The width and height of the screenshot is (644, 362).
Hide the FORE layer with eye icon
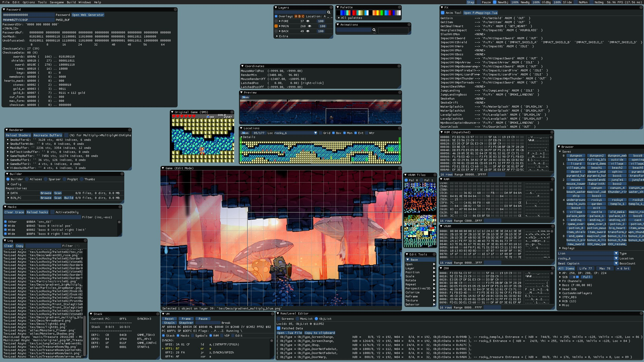point(308,21)
